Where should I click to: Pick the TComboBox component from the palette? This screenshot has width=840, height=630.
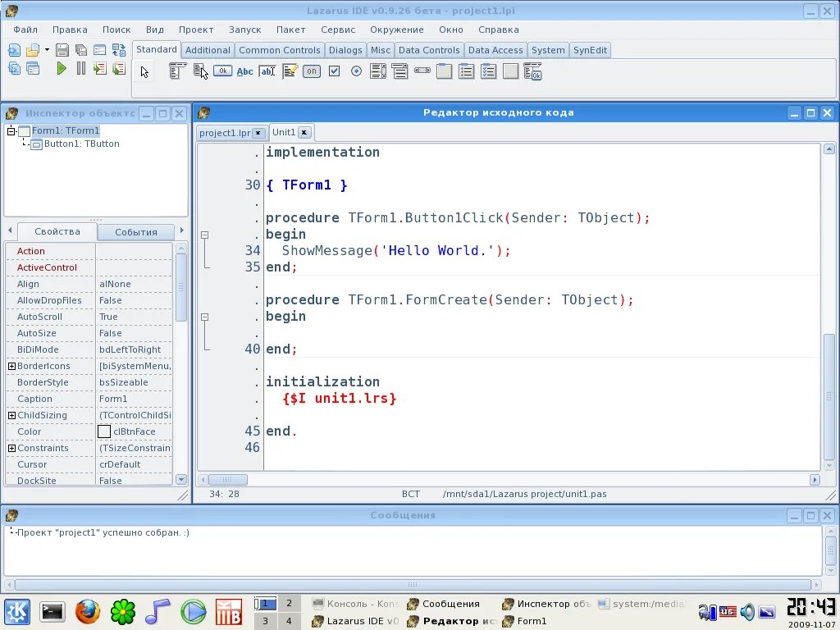point(399,71)
